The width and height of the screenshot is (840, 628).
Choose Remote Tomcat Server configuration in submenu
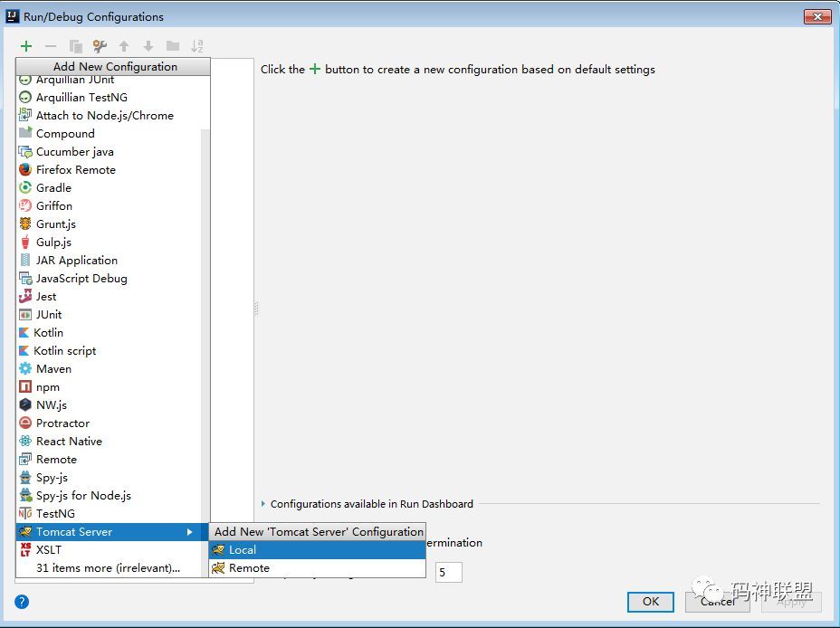[317, 568]
